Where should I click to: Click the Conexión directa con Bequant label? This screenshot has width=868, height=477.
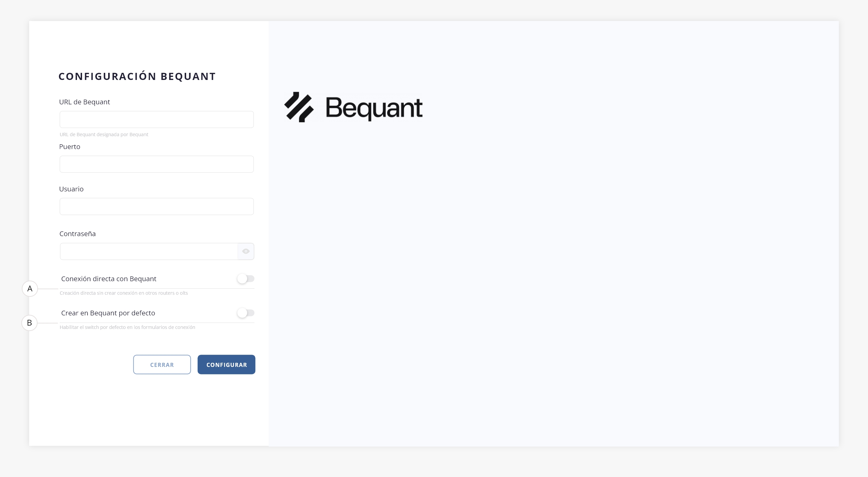pos(108,279)
